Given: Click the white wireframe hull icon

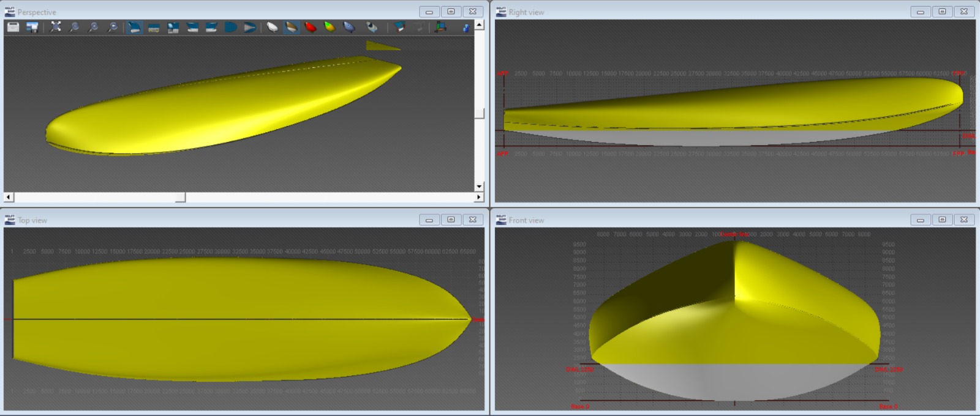Looking at the screenshot, I should (x=272, y=27).
